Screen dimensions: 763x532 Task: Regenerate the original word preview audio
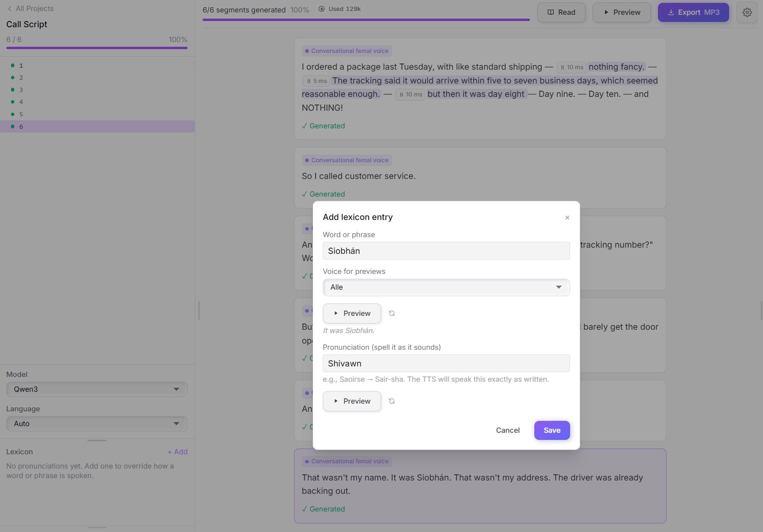click(392, 313)
